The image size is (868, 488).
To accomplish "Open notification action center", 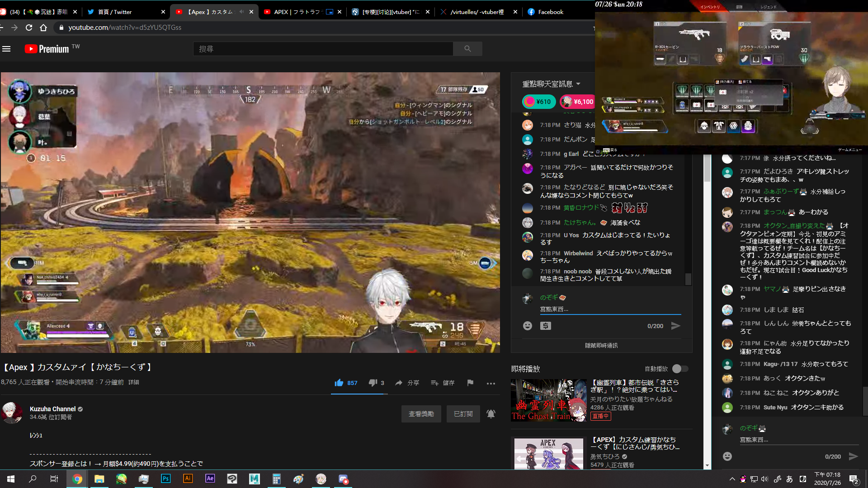I will 854,479.
